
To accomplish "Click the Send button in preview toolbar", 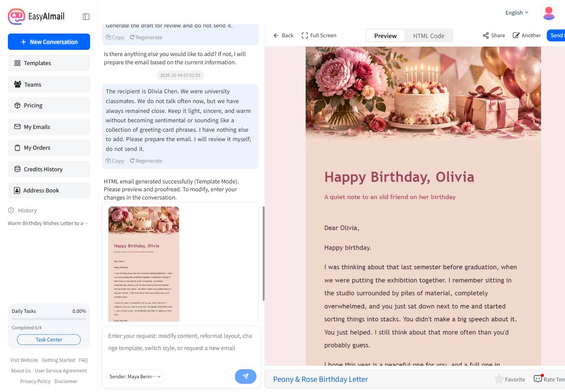I will [x=556, y=35].
